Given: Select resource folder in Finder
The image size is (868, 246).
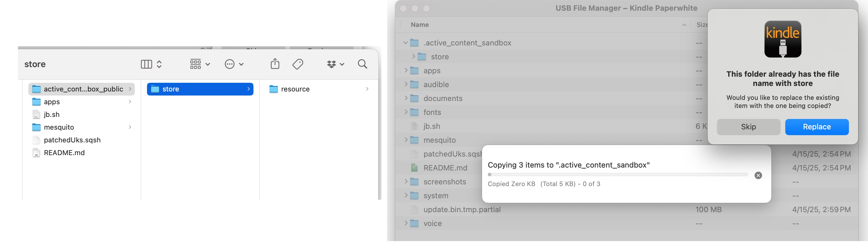Looking at the screenshot, I should coord(319,89).
